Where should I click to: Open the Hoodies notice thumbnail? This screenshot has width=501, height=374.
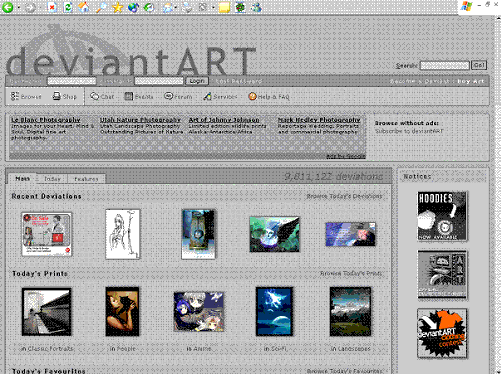(x=442, y=216)
